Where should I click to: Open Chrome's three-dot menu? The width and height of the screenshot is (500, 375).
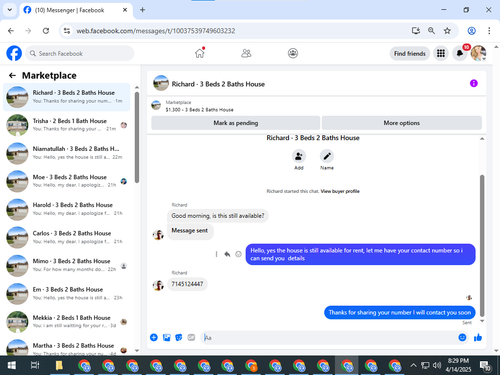point(489,31)
